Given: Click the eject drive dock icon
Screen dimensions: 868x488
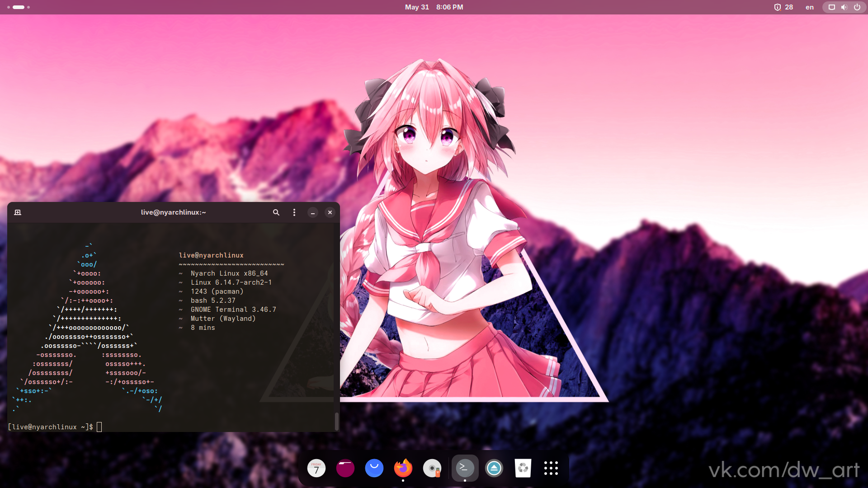Looking at the screenshot, I should [x=494, y=468].
